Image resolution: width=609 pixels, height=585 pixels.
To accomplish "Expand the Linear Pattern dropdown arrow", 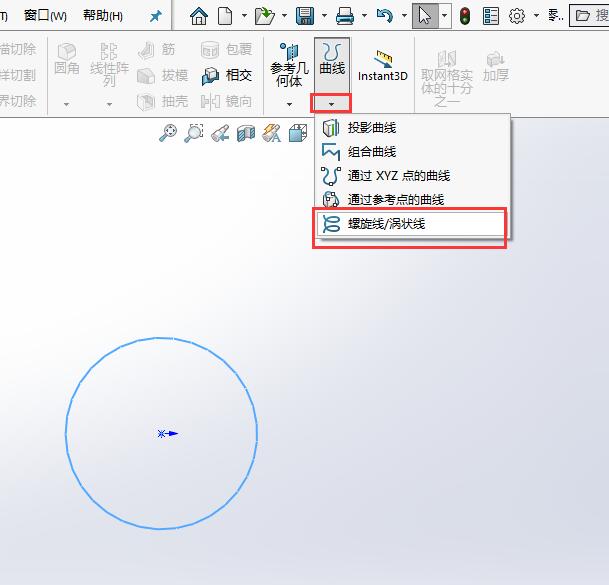I will point(109,104).
